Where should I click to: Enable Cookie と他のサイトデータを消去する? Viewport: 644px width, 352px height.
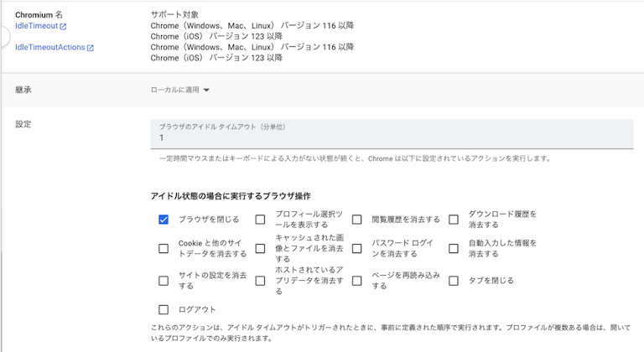click(164, 248)
